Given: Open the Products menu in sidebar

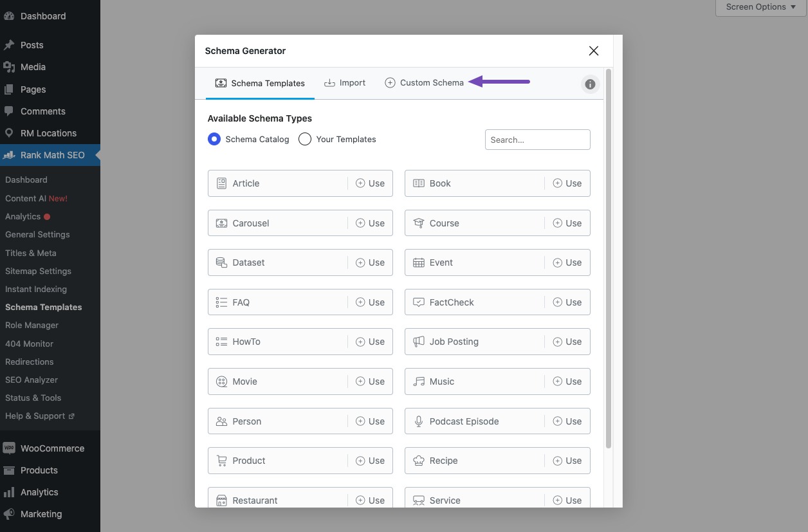Looking at the screenshot, I should click(39, 470).
